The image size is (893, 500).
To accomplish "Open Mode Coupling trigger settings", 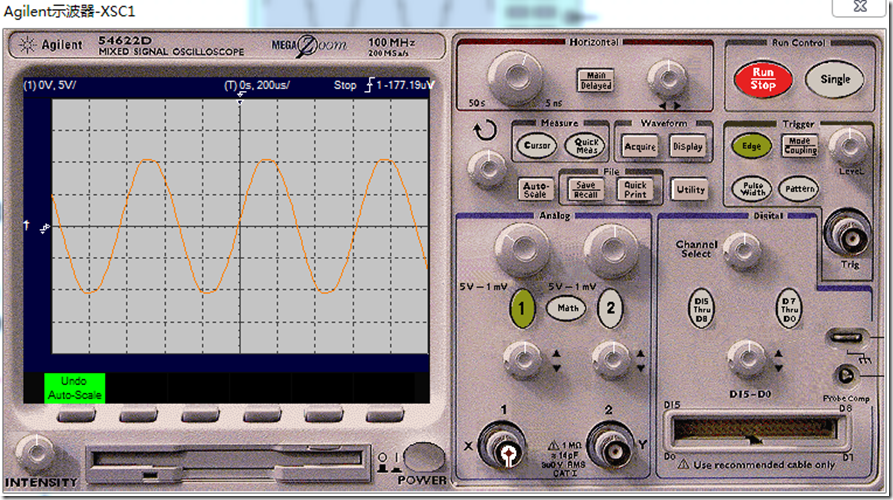I will (x=800, y=146).
